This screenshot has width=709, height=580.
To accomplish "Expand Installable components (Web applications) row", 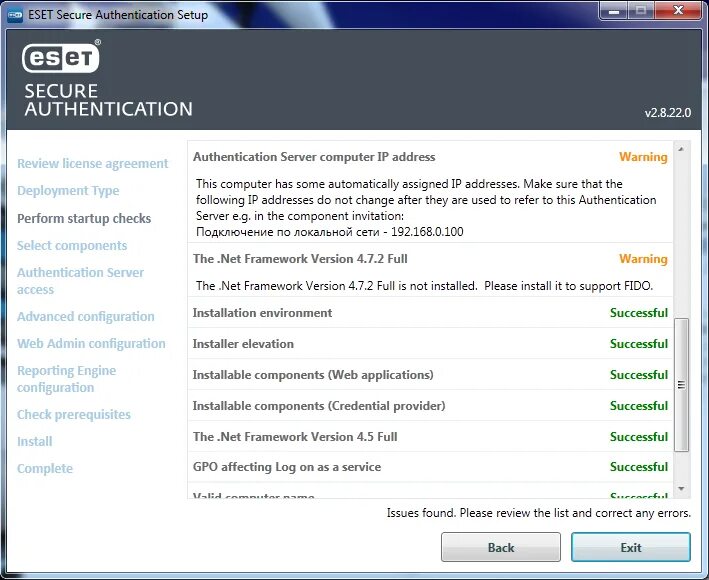I will pyautogui.click(x=430, y=375).
